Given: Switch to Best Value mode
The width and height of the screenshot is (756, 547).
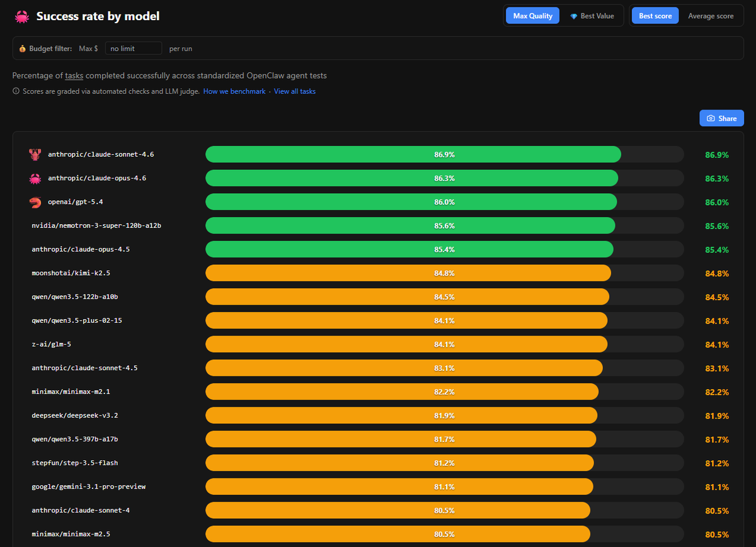Looking at the screenshot, I should click(x=591, y=16).
